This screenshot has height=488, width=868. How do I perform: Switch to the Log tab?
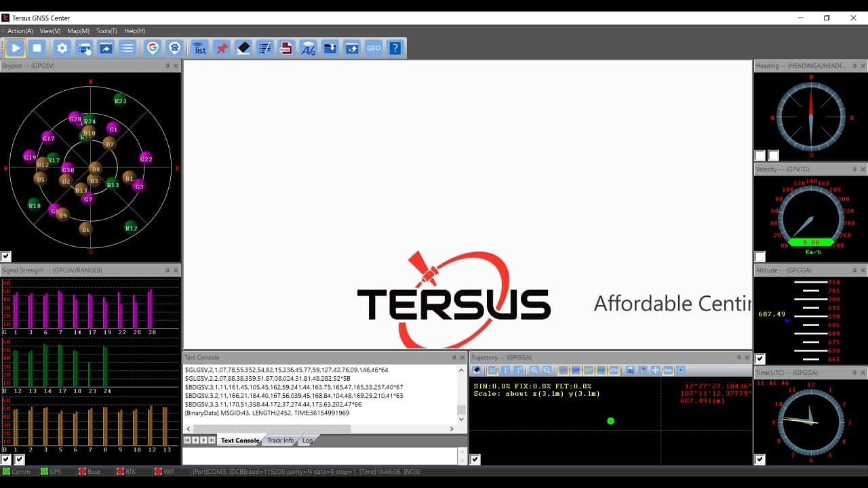click(308, 441)
